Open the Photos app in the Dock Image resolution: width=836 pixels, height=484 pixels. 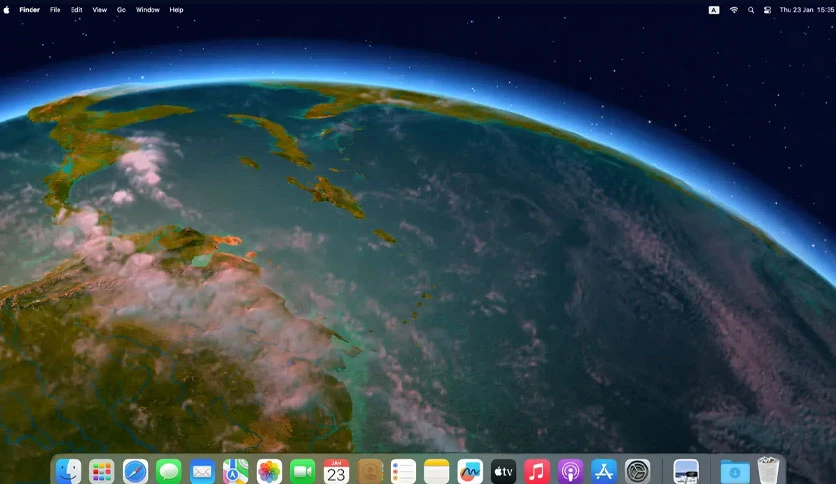coord(269,472)
